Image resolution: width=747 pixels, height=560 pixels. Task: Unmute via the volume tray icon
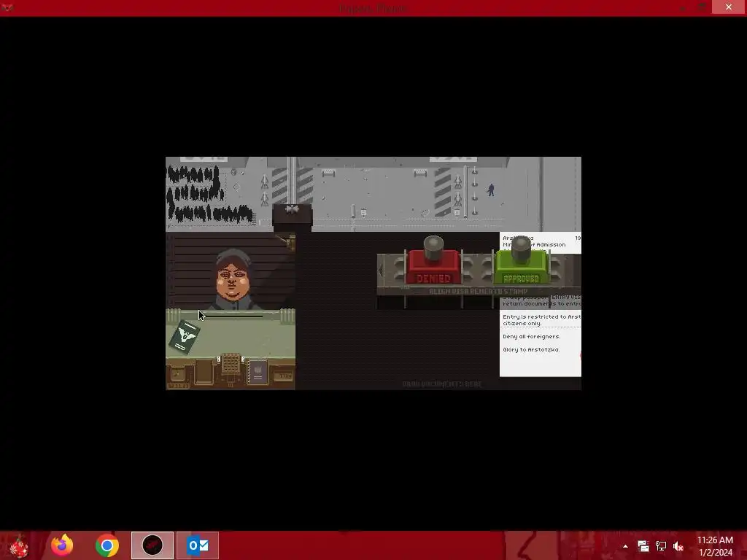(678, 546)
